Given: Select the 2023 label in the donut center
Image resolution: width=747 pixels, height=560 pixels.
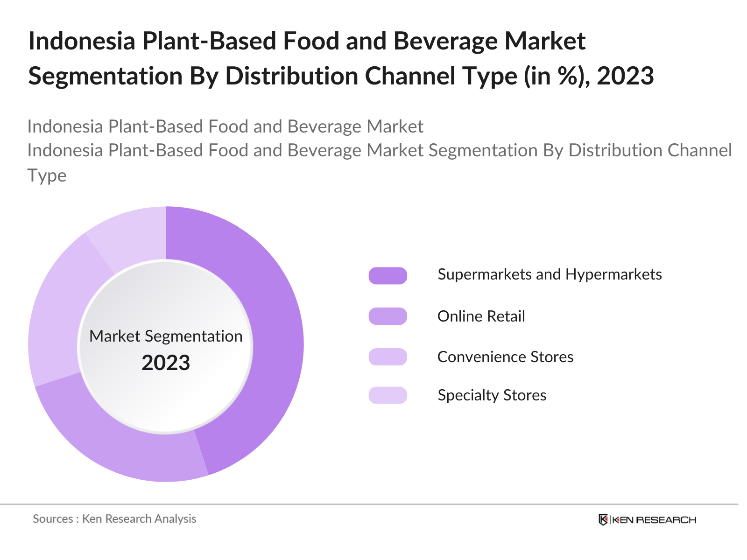Looking at the screenshot, I should point(166,362).
